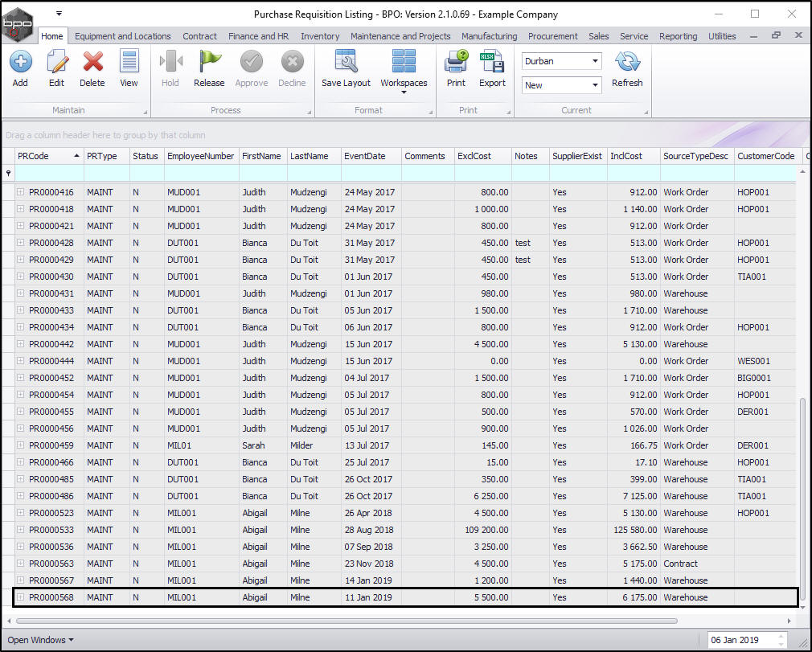Export the listing to Excel
Viewport: 812px width, 652px height.
pyautogui.click(x=492, y=68)
